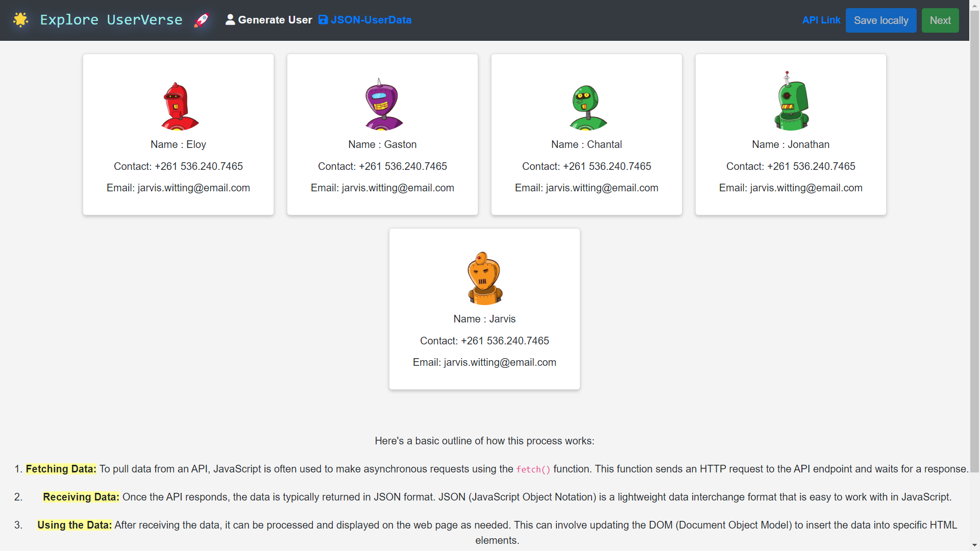Open the API Link
The width and height of the screenshot is (980, 551).
pos(821,20)
